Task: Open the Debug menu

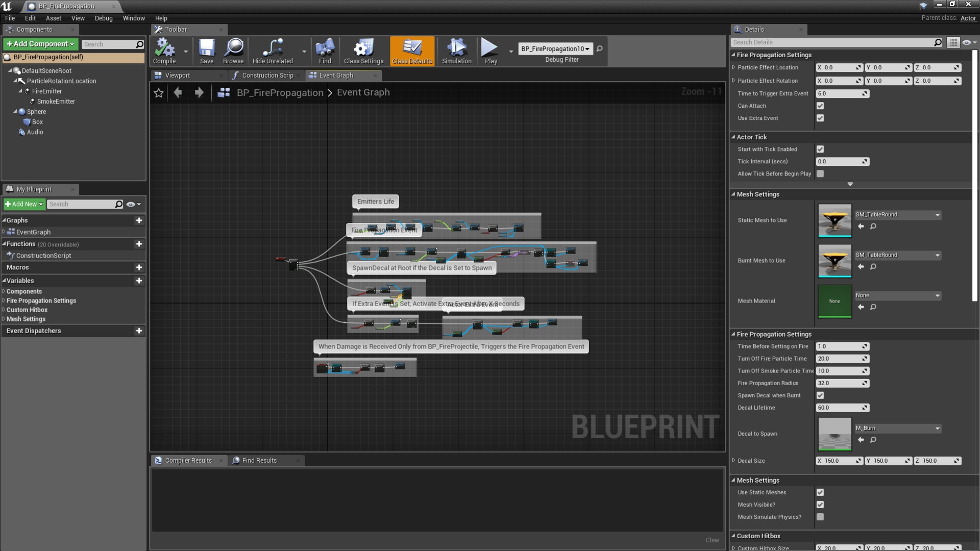Action: [x=104, y=18]
